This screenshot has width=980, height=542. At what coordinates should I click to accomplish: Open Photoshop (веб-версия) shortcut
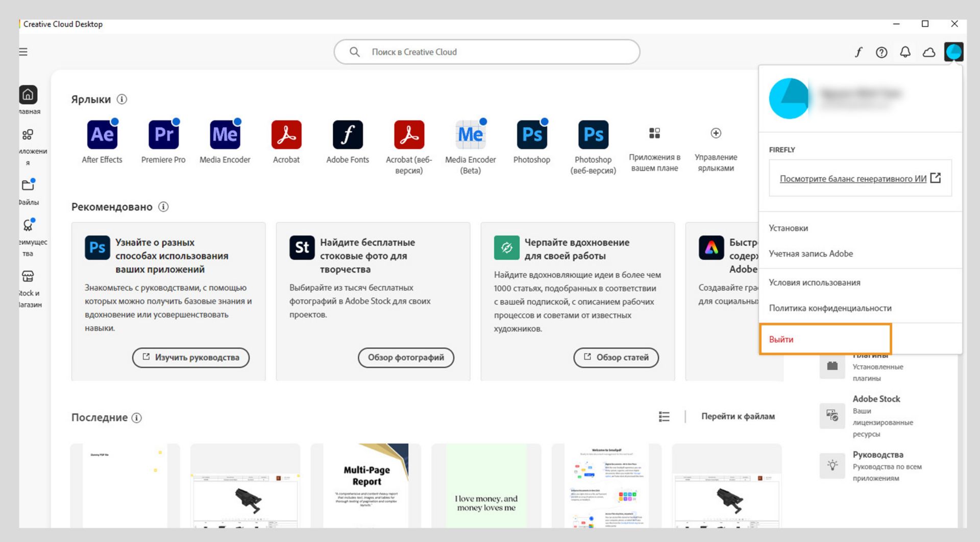593,135
